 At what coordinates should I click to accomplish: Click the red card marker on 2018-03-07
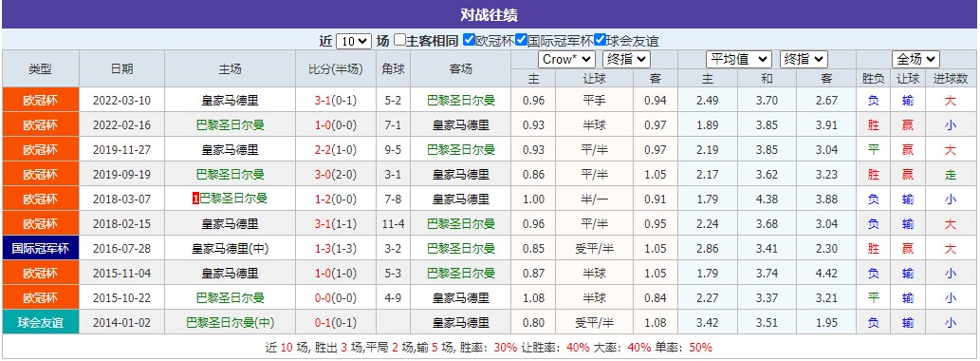195,199
